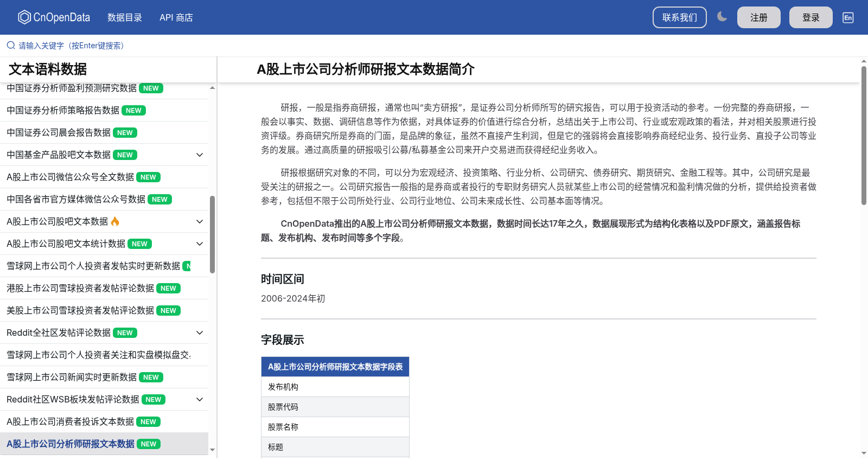Image resolution: width=868 pixels, height=467 pixels.
Task: Open 港股上市公司雪球投资者发帖评论数据
Action: (80, 288)
